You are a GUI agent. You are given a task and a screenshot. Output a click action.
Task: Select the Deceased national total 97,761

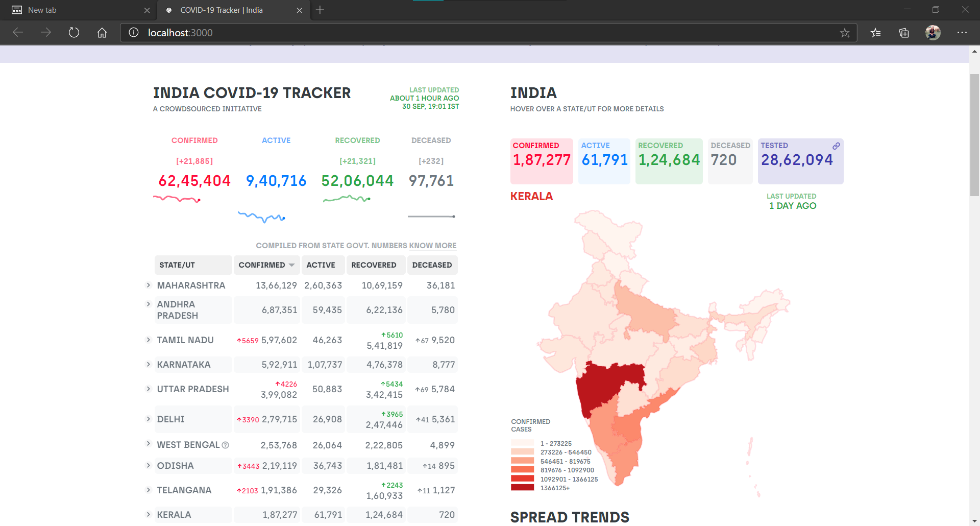(x=431, y=181)
